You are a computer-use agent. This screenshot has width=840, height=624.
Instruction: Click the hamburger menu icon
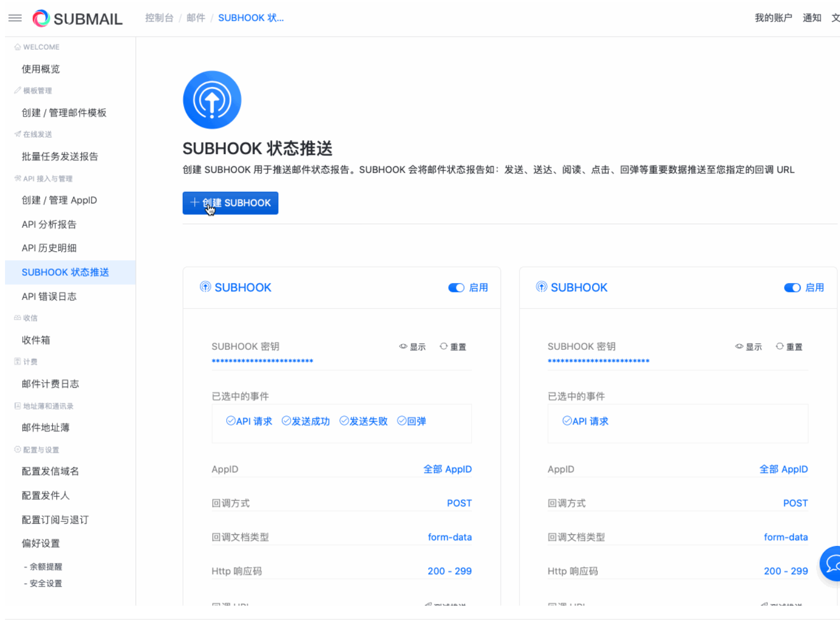[x=15, y=18]
